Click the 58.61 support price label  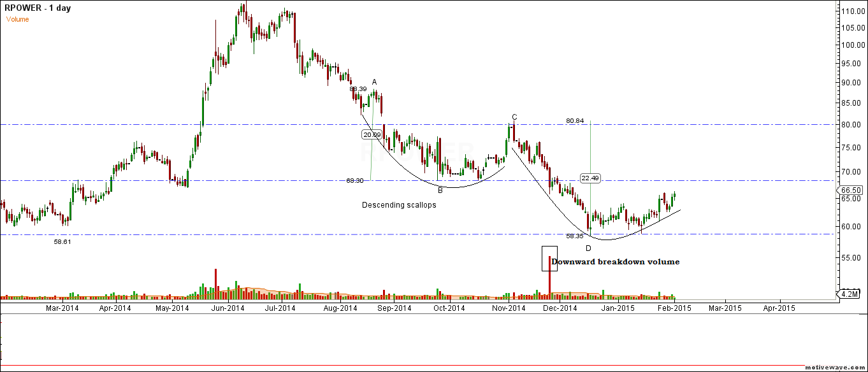(x=61, y=243)
